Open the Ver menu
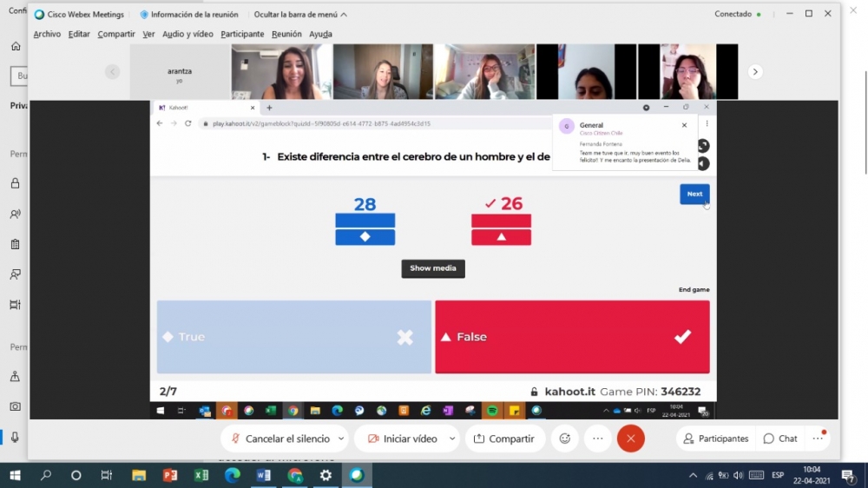 coord(148,34)
